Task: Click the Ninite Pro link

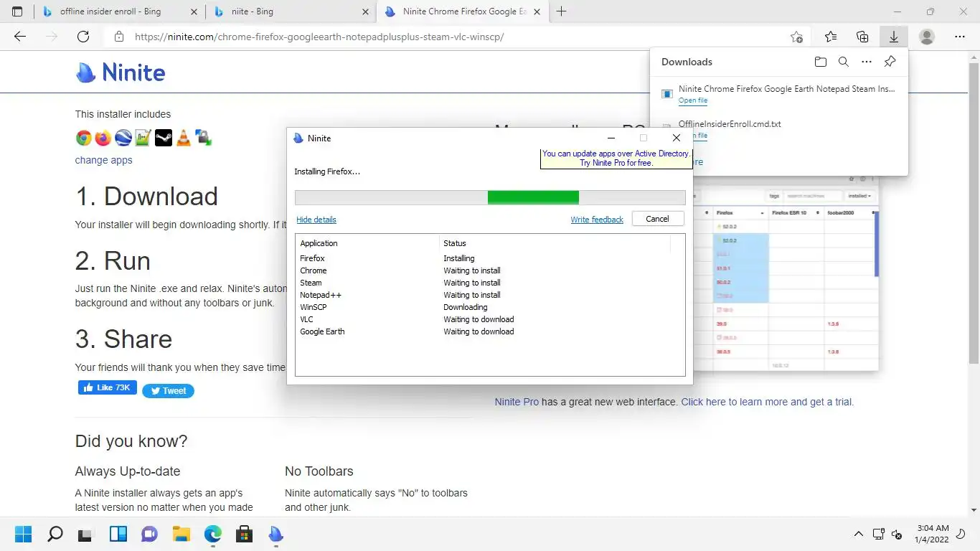Action: pos(517,402)
